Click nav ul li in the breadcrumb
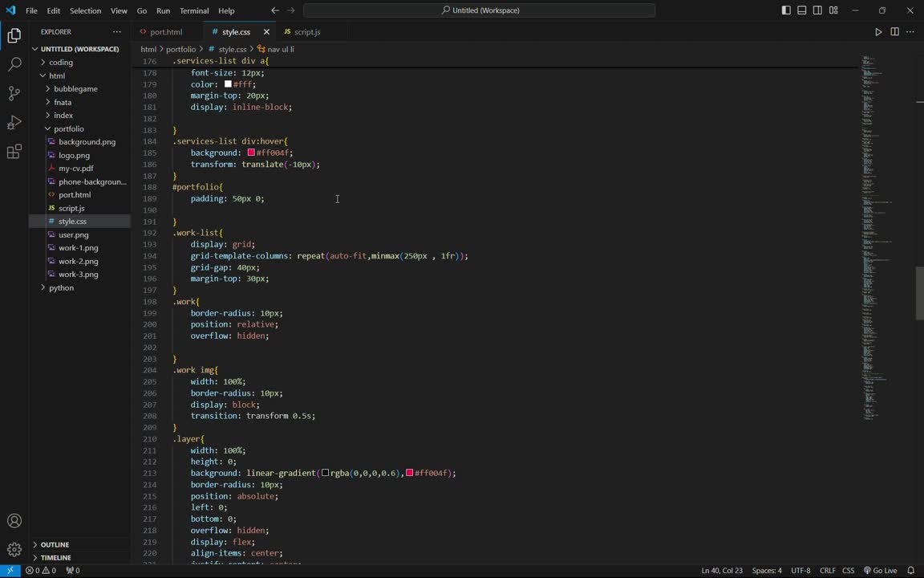This screenshot has height=578, width=924. click(x=281, y=50)
